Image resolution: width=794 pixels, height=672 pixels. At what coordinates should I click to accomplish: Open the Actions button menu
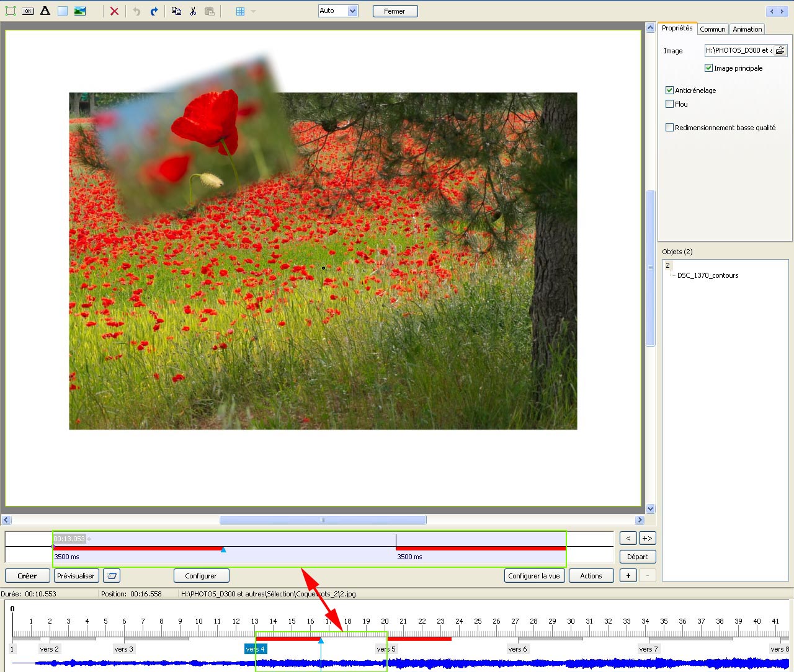click(591, 576)
